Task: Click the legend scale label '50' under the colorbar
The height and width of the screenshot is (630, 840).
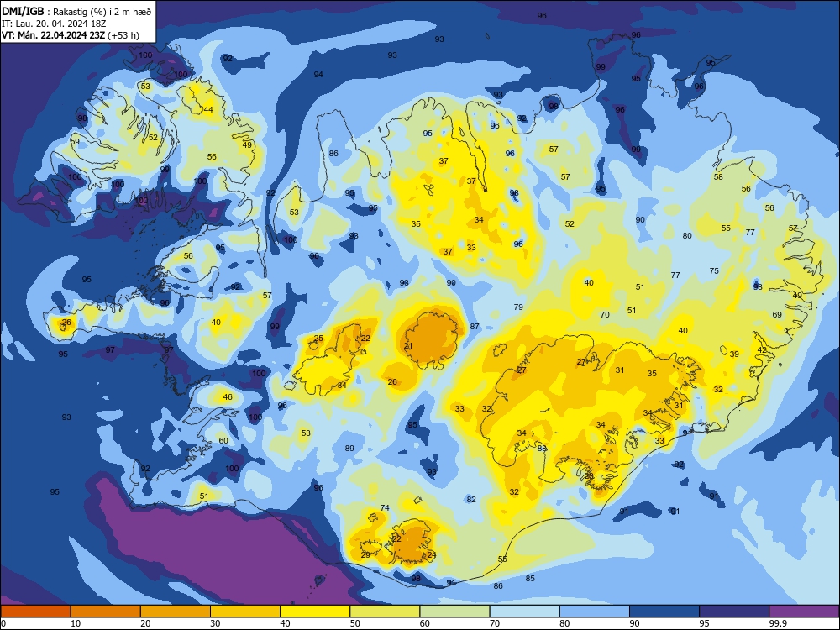Action: pyautogui.click(x=355, y=623)
